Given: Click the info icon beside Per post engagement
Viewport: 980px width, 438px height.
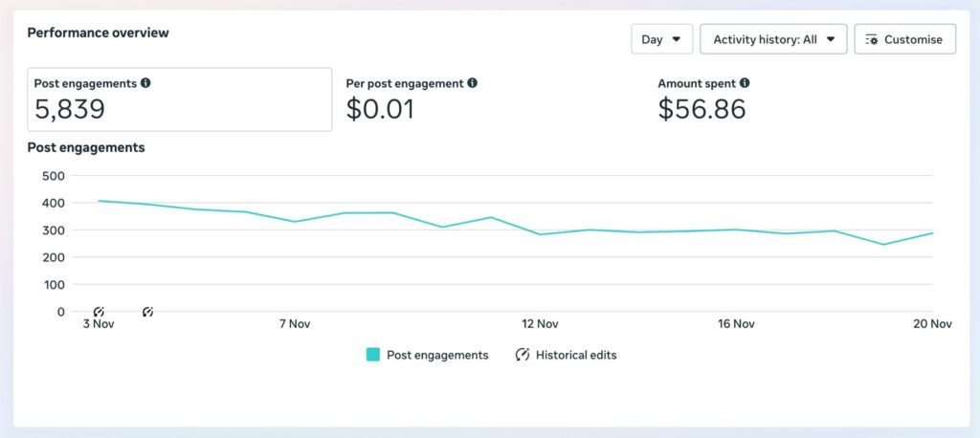Looking at the screenshot, I should 473,83.
